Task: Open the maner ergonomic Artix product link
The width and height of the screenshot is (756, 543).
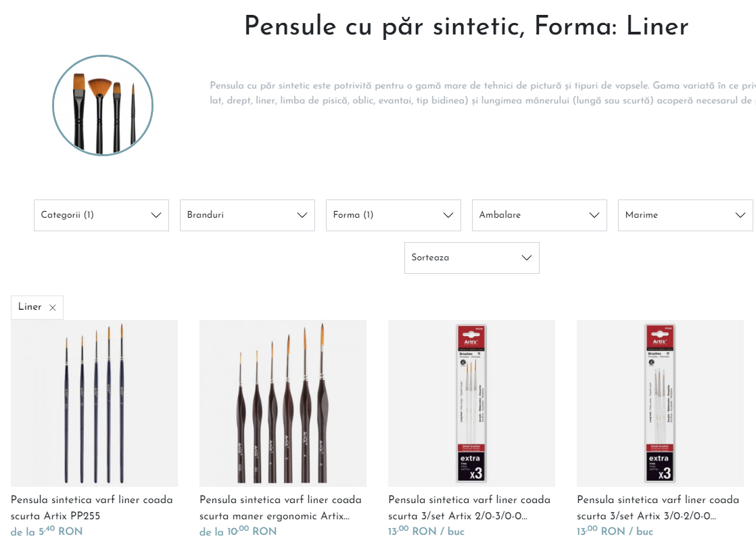Action: point(281,508)
